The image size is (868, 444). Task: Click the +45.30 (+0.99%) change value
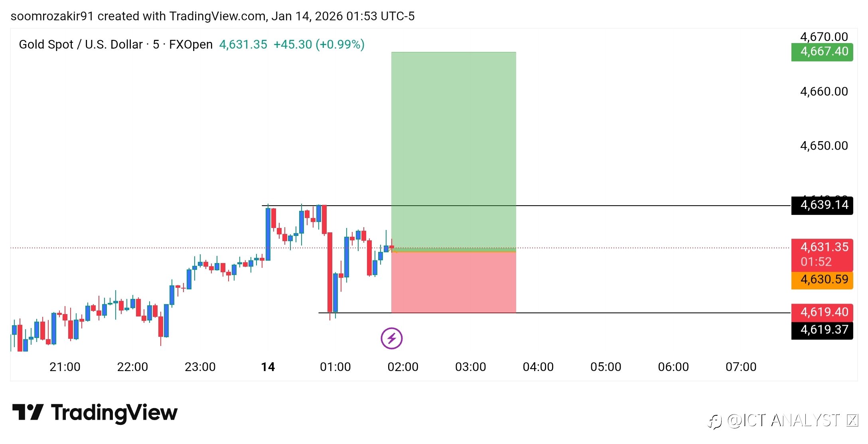pos(319,44)
